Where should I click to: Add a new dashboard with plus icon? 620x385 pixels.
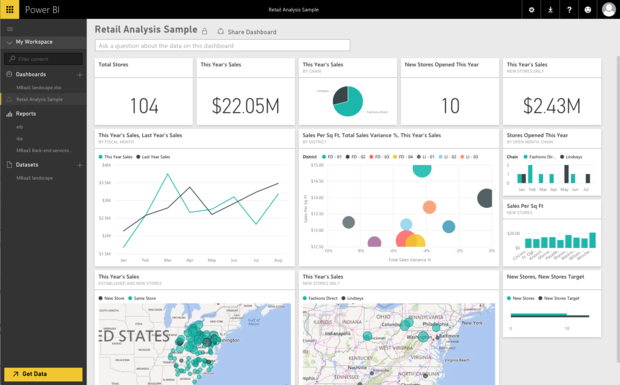tap(79, 74)
